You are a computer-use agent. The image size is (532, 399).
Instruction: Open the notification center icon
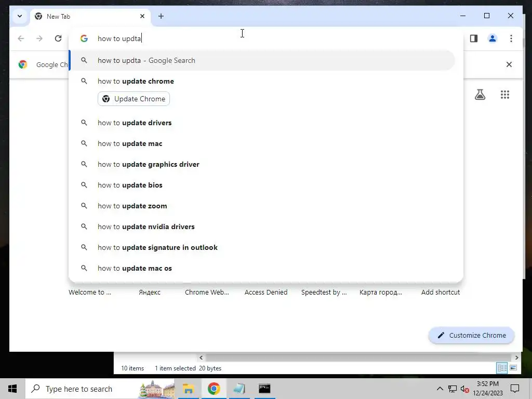pyautogui.click(x=515, y=389)
